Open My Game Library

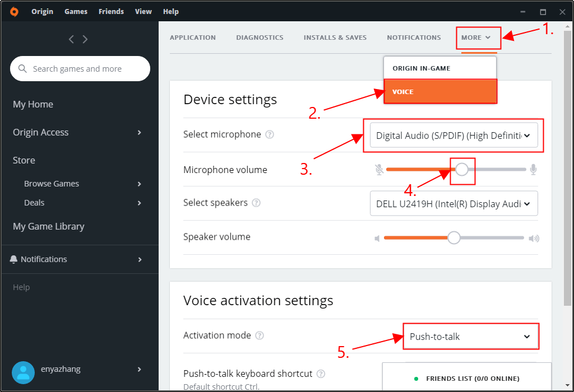coord(49,226)
